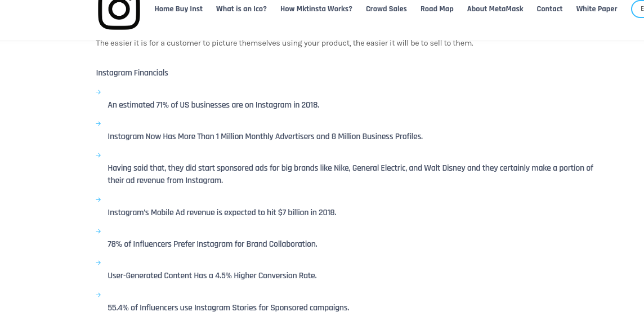Open the Home Buy Inst menu item
644x316 pixels.
click(178, 9)
